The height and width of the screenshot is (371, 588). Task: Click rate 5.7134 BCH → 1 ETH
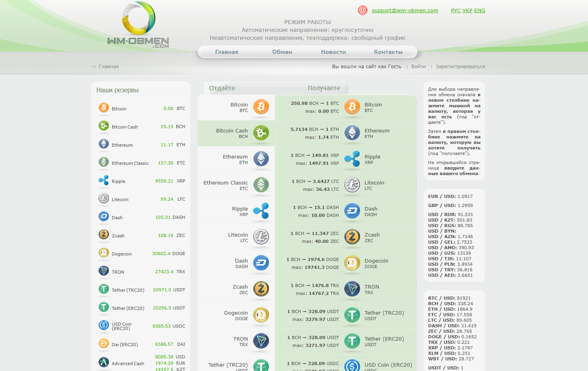click(x=315, y=129)
